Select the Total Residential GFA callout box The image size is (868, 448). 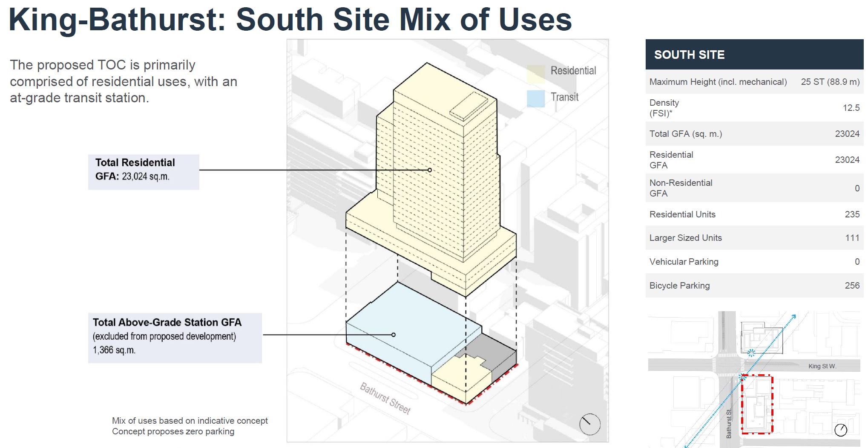144,172
